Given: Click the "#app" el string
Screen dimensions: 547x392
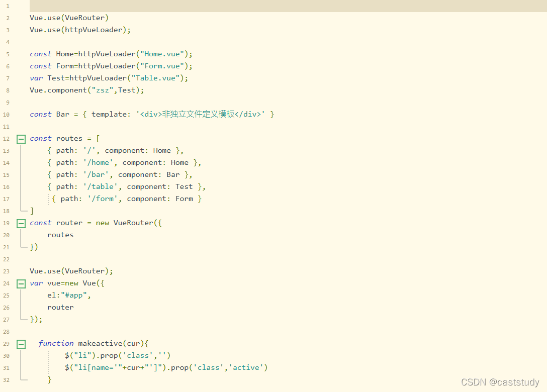Looking at the screenshot, I should click(x=74, y=296).
